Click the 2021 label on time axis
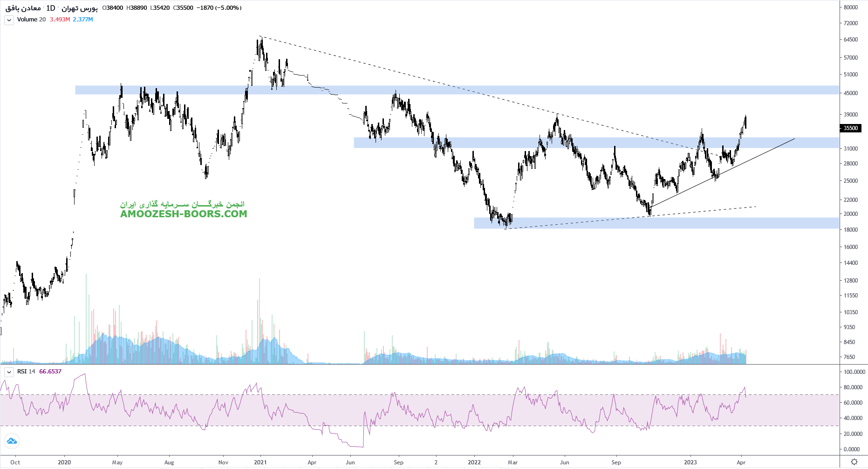 click(260, 462)
